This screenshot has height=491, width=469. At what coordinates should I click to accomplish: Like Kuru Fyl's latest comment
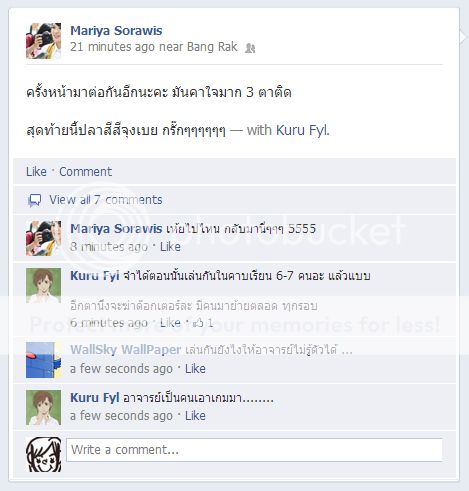[195, 416]
